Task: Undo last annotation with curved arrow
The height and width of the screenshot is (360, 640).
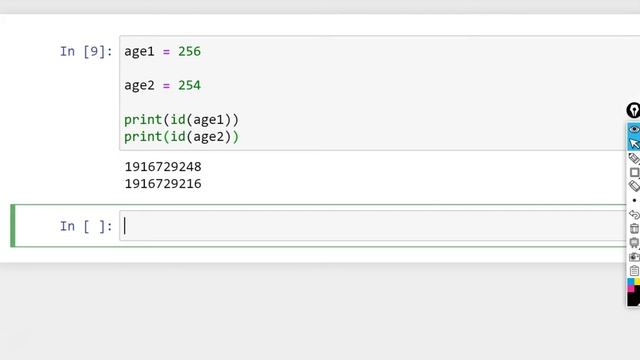Action: (634, 214)
